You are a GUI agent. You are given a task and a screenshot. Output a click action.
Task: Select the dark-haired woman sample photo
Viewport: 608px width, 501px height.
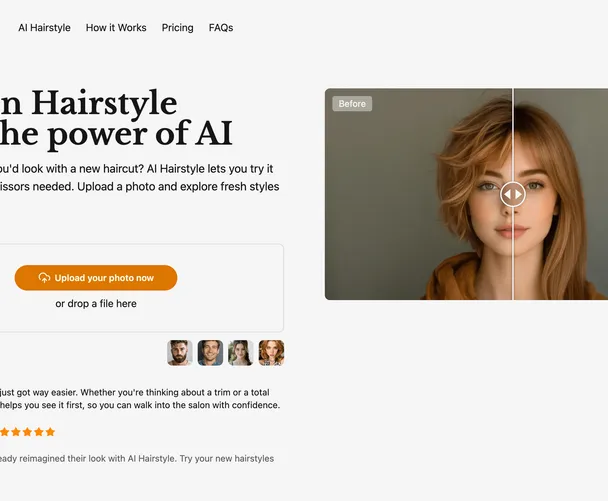240,353
